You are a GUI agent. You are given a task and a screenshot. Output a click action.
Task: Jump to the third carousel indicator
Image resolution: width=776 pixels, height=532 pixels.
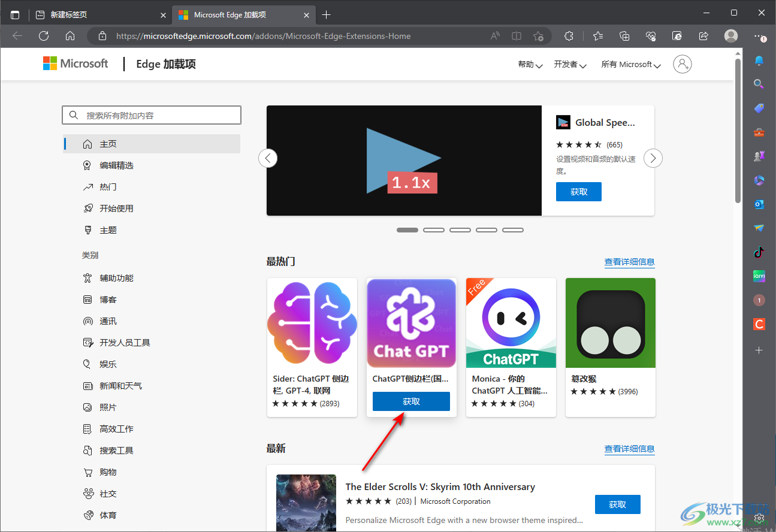(x=460, y=230)
